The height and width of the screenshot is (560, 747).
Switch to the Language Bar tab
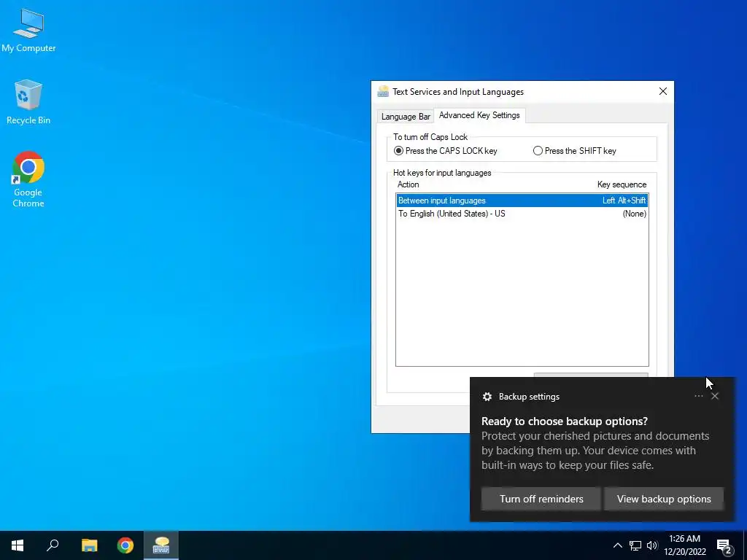pyautogui.click(x=406, y=117)
